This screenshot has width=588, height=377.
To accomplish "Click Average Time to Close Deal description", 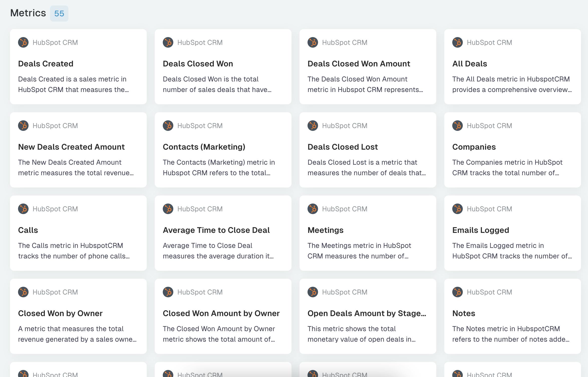I will click(x=218, y=251).
